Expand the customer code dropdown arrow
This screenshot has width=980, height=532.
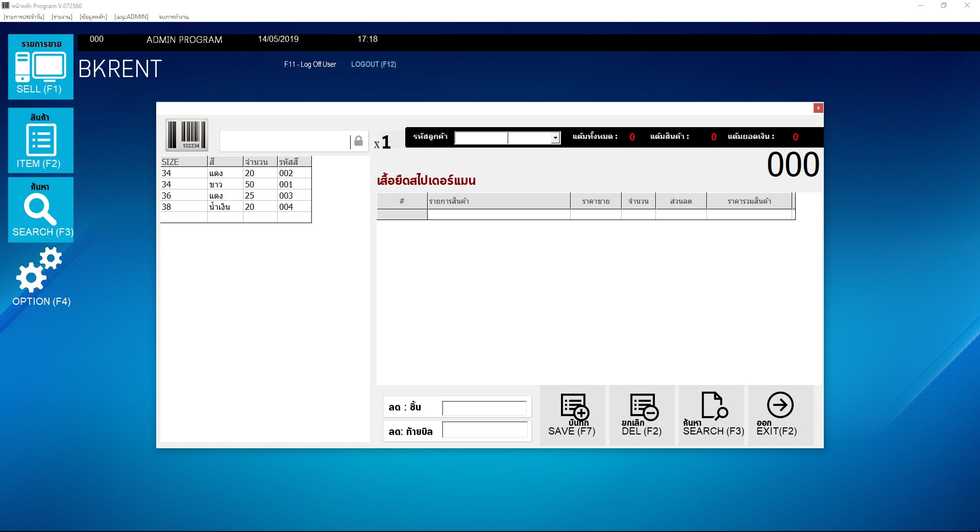pyautogui.click(x=555, y=138)
